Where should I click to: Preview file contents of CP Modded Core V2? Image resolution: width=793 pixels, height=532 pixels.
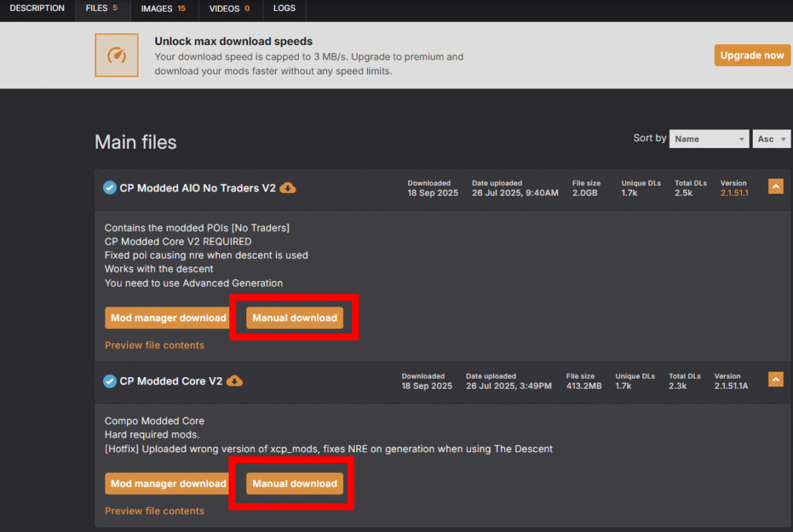tap(154, 511)
